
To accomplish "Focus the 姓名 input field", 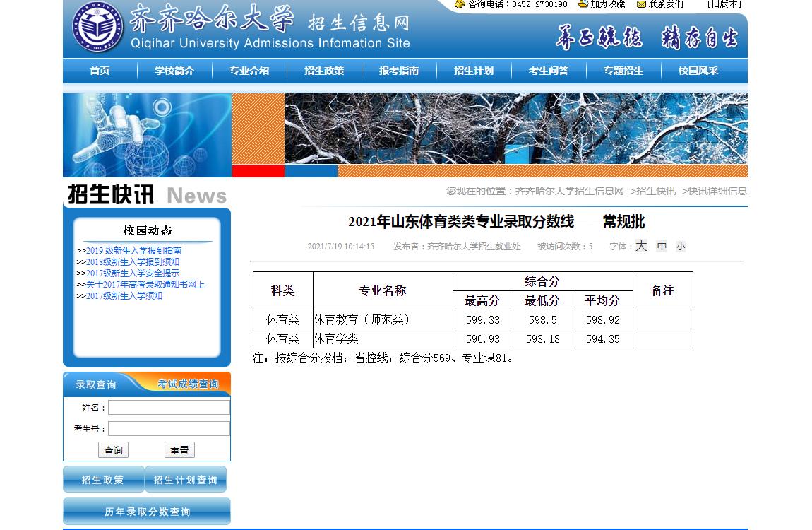I will click(169, 408).
